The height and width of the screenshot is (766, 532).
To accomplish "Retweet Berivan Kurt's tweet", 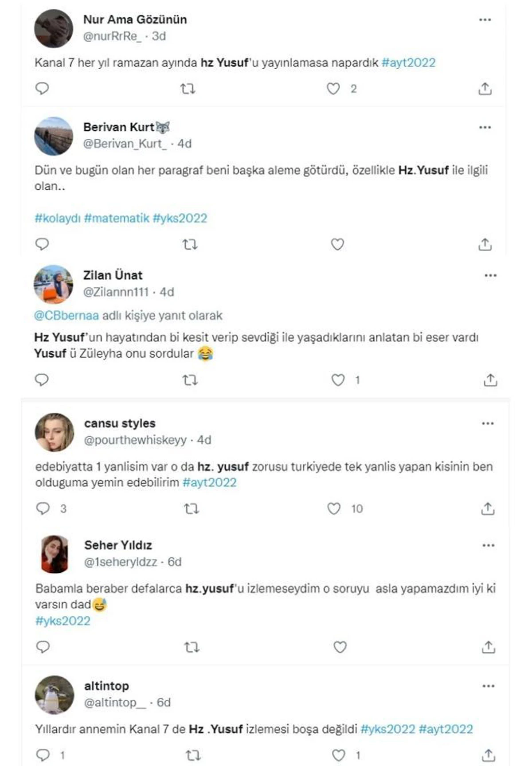I will [190, 243].
